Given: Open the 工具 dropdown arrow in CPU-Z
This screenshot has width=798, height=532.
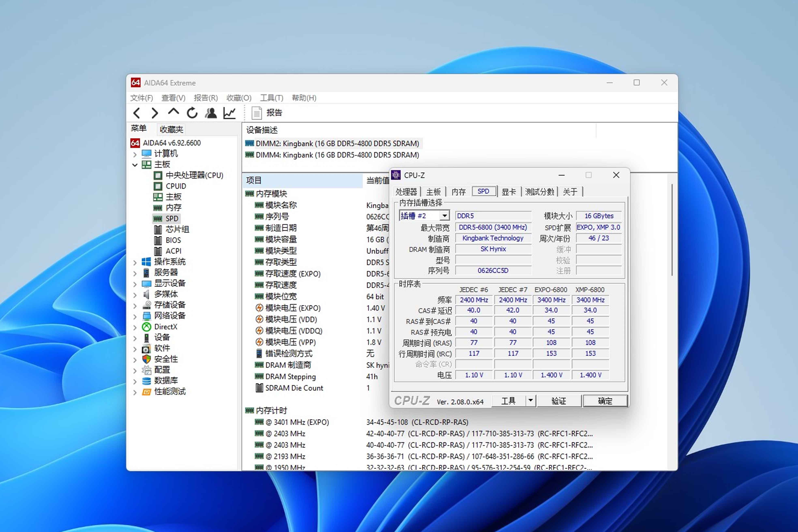Looking at the screenshot, I should (x=530, y=401).
